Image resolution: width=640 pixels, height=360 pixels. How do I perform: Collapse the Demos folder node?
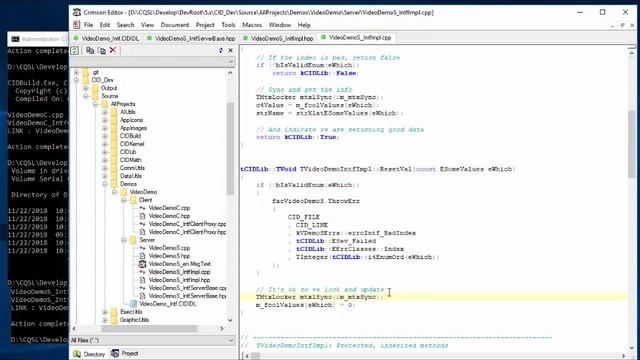(x=105, y=184)
